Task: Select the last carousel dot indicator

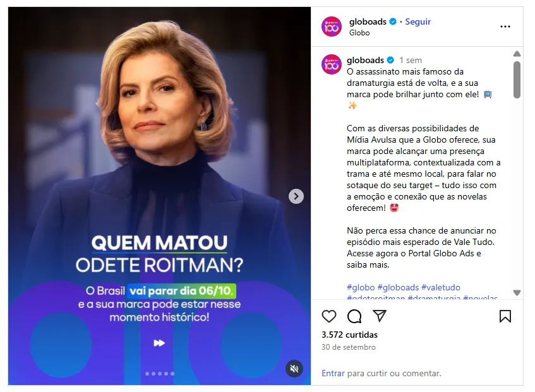Action: click(172, 374)
